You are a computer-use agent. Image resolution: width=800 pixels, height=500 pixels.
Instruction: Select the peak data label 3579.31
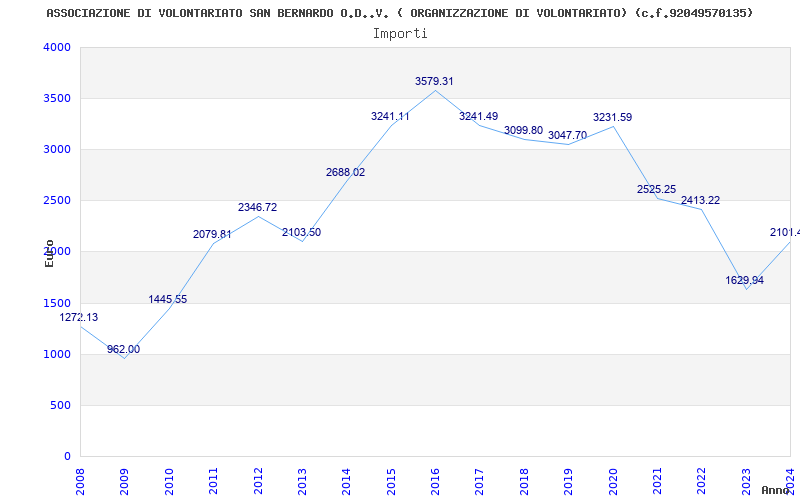coord(434,82)
